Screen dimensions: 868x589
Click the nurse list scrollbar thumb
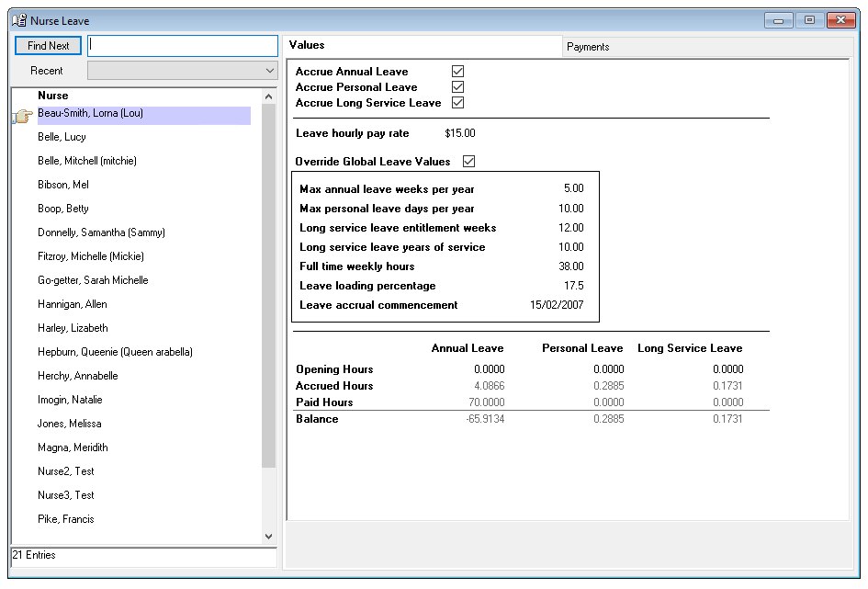(268, 286)
